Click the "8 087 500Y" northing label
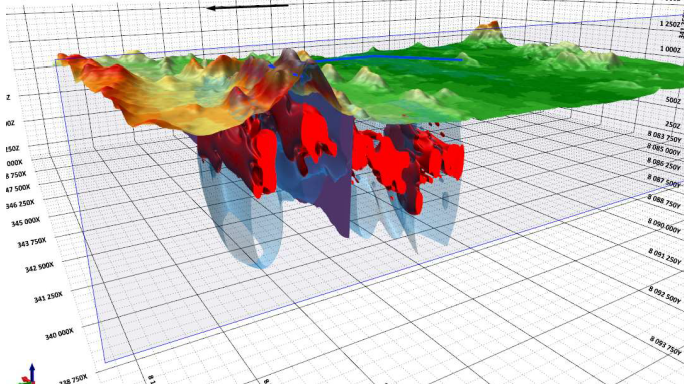 coord(663,181)
